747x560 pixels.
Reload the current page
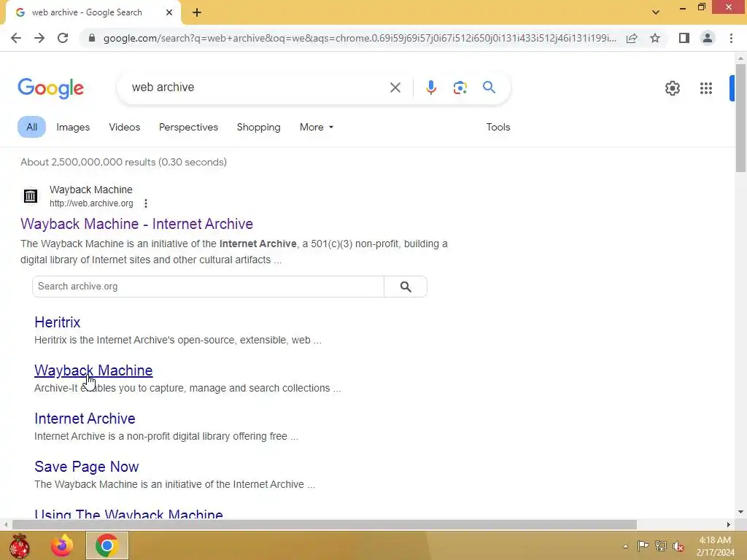pos(63,38)
